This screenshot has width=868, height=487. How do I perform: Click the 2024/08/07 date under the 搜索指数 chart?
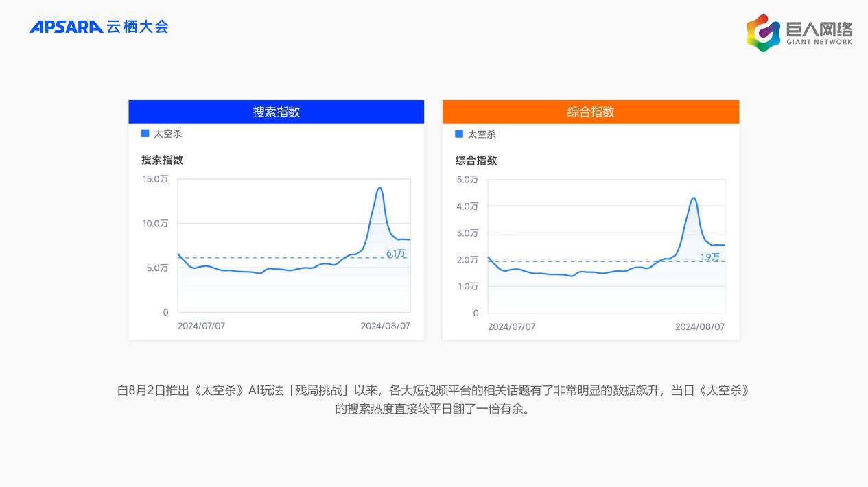(x=386, y=326)
